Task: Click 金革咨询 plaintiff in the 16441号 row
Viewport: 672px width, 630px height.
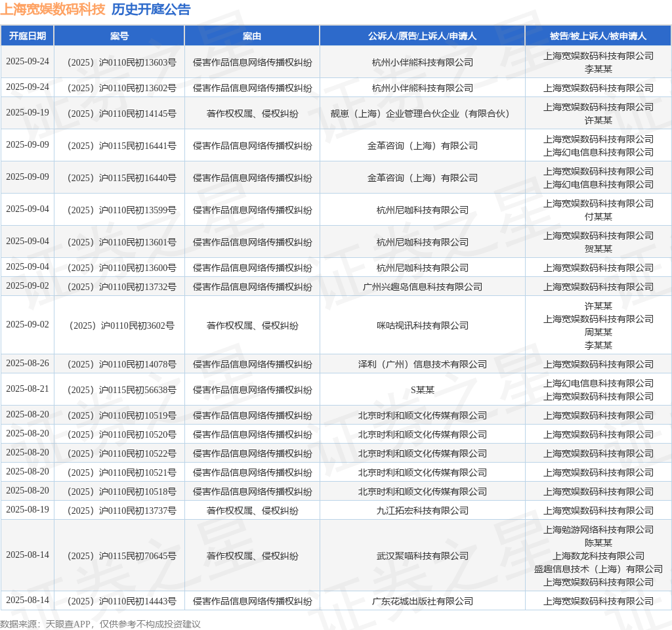Action: [x=422, y=146]
